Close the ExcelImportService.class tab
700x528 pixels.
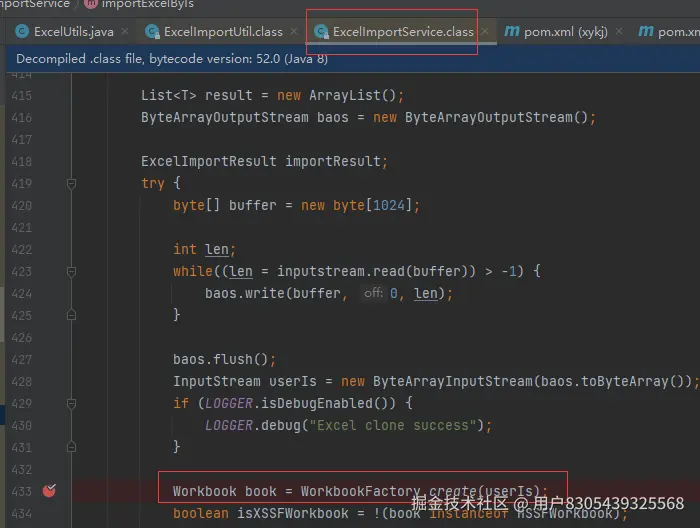click(485, 32)
